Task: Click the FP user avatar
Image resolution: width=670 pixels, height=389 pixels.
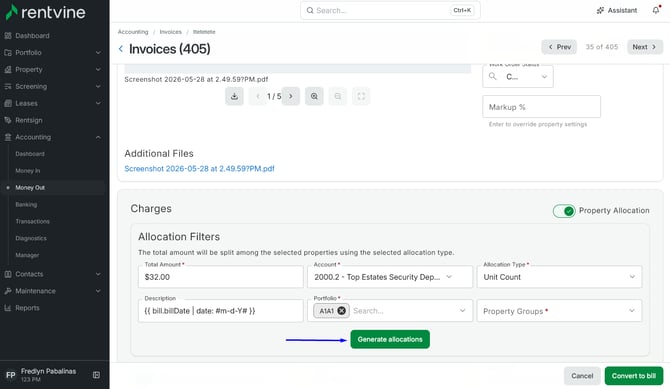Action: pyautogui.click(x=11, y=375)
